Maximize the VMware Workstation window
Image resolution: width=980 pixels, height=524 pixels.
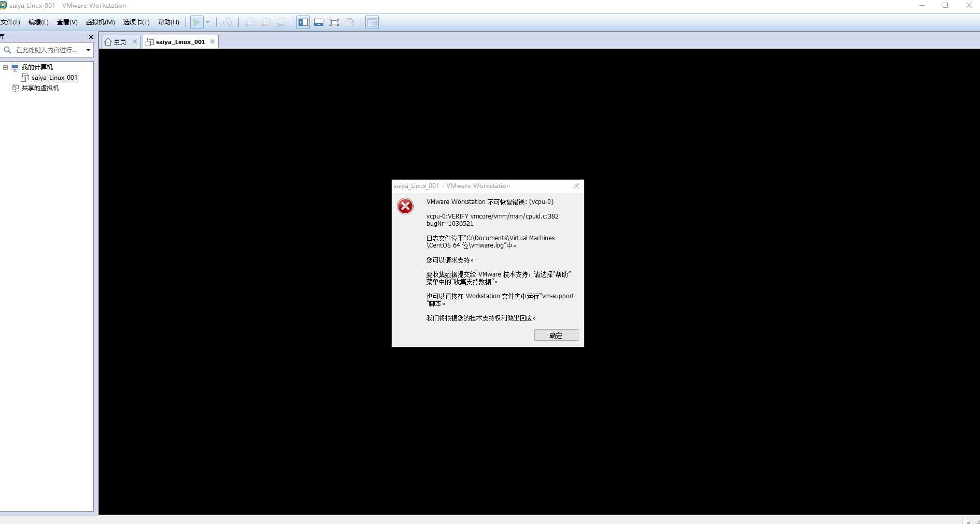click(x=945, y=6)
